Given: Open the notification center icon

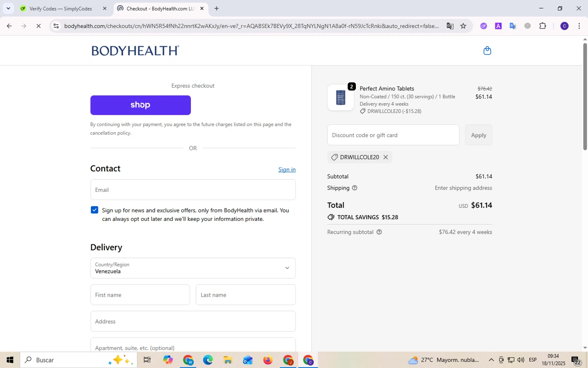Looking at the screenshot, I should (576, 360).
